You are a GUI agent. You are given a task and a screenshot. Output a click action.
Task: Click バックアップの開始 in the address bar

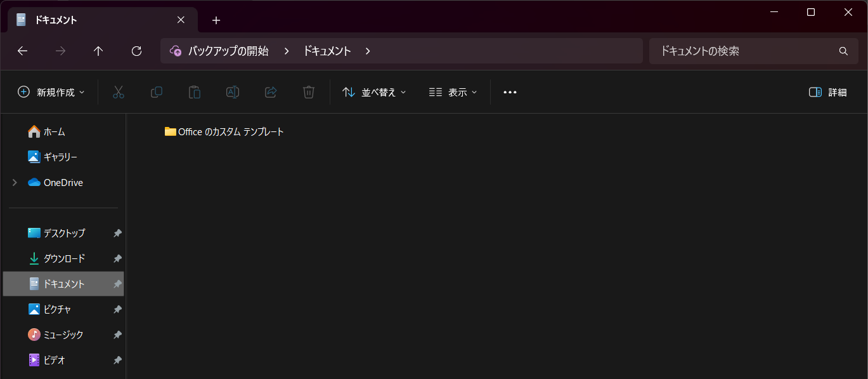tap(228, 51)
